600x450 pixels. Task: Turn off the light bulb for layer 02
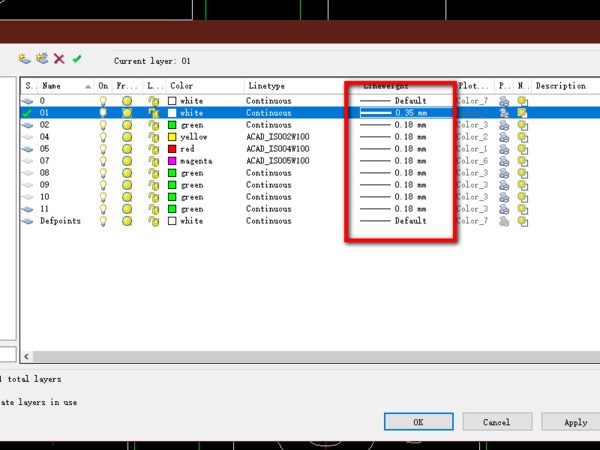click(x=103, y=125)
